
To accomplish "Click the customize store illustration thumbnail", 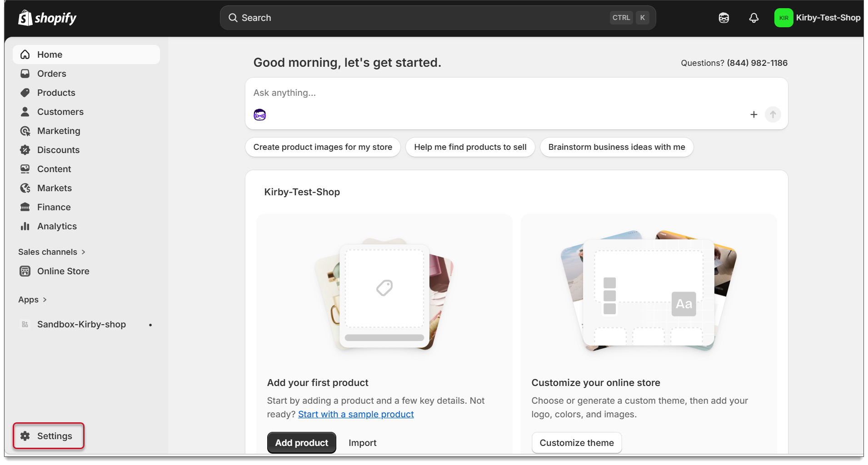I will click(649, 291).
